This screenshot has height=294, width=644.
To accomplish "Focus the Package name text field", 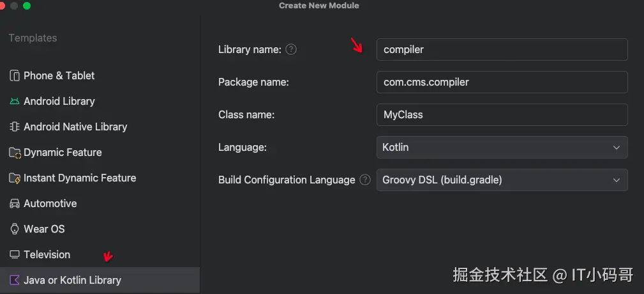I will point(502,82).
